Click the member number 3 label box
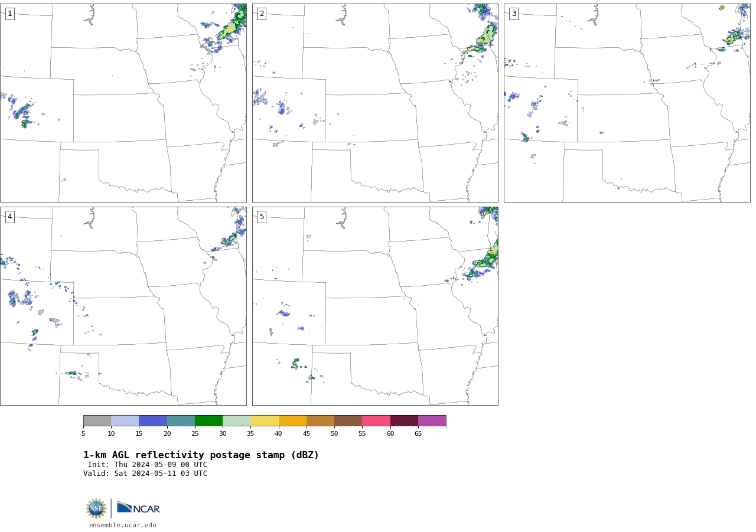Screen dimensions: 756x532 [x=513, y=14]
